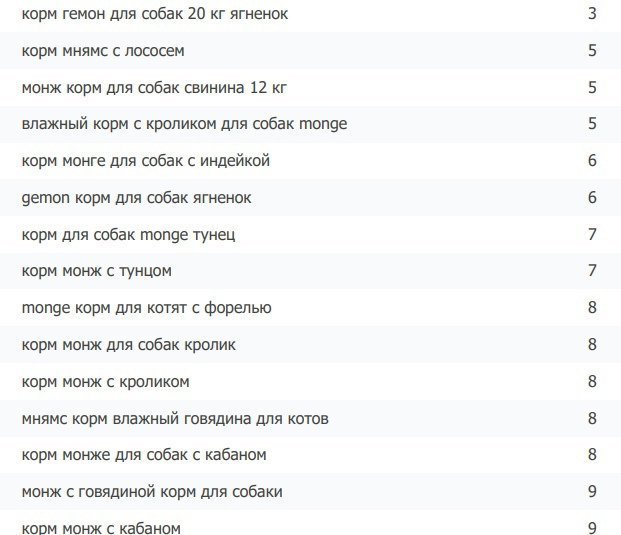Select 'корм для собак monge тунец'
This screenshot has width=621, height=535.
[128, 234]
